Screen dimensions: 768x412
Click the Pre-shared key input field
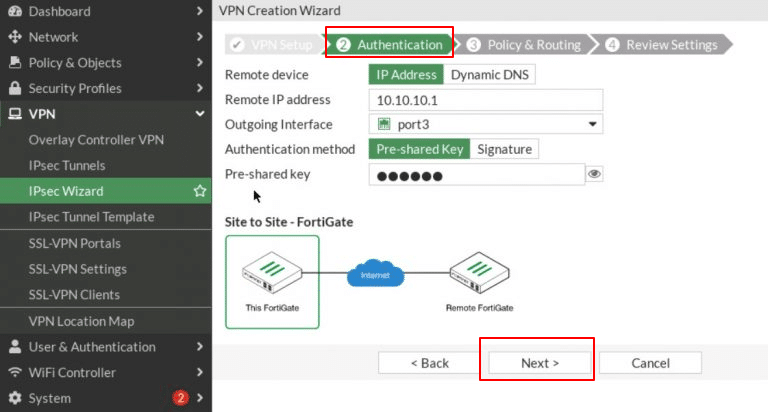(477, 174)
